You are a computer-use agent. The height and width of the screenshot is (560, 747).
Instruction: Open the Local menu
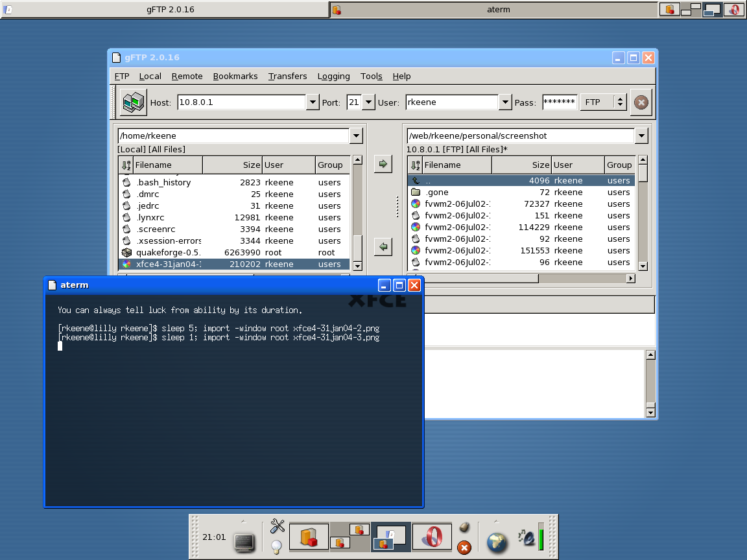pyautogui.click(x=150, y=76)
